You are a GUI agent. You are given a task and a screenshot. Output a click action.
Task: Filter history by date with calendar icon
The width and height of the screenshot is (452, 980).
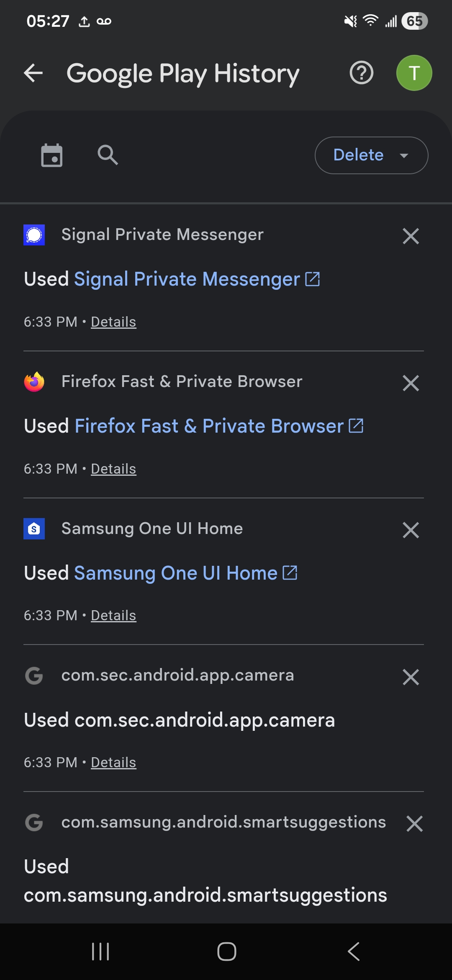[x=52, y=155]
